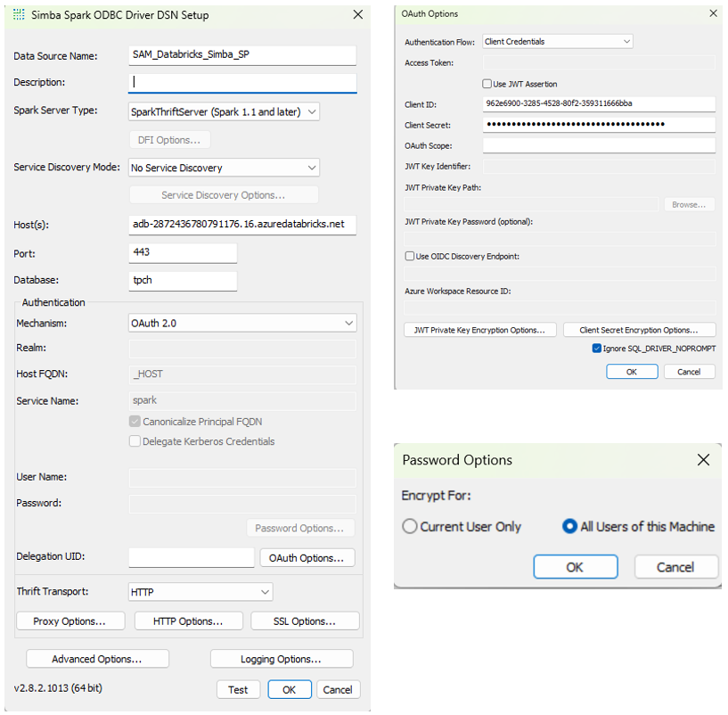The height and width of the screenshot is (715, 728).
Task: Click the Password Options button
Action: [x=300, y=529]
